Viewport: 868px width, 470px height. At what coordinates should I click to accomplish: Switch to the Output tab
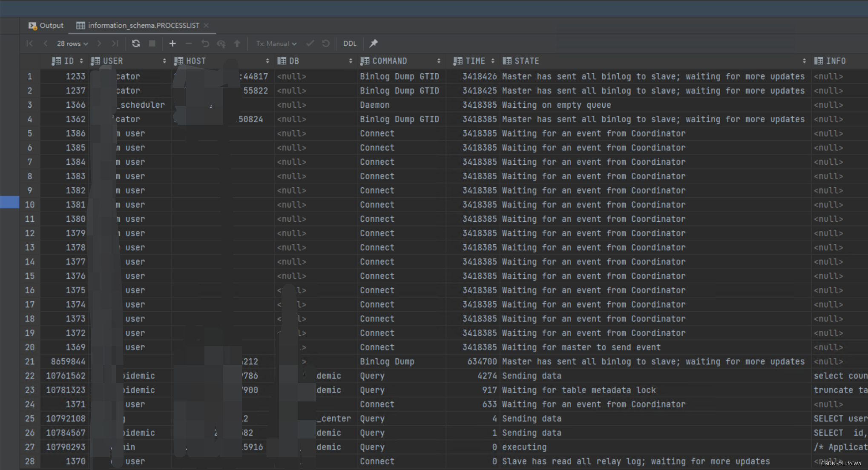pos(46,26)
